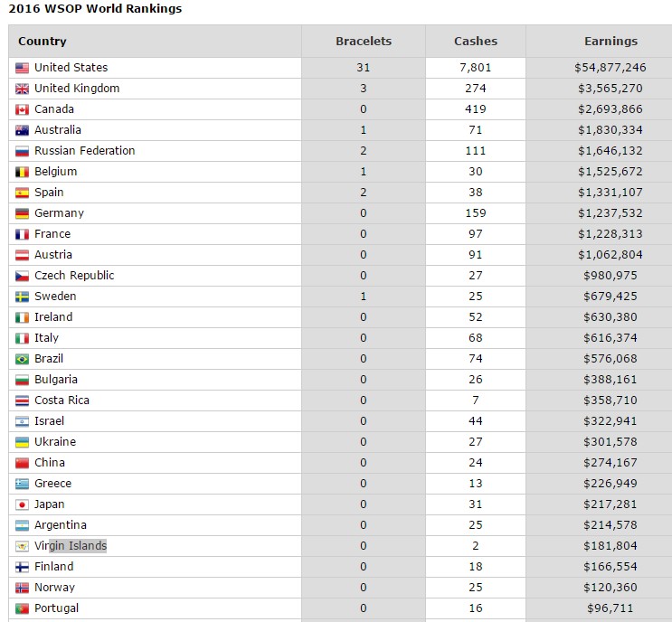Click the 2016 WSOP World Rankings title

[95, 8]
